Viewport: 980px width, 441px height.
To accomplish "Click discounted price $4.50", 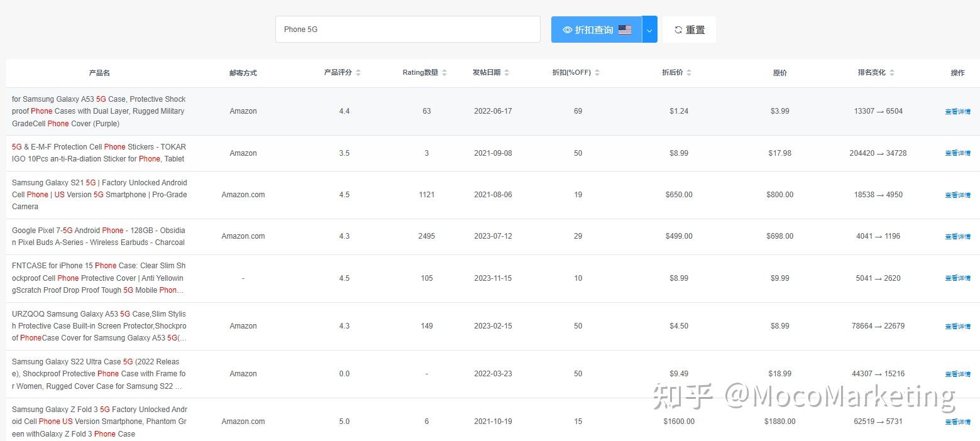I will (679, 326).
